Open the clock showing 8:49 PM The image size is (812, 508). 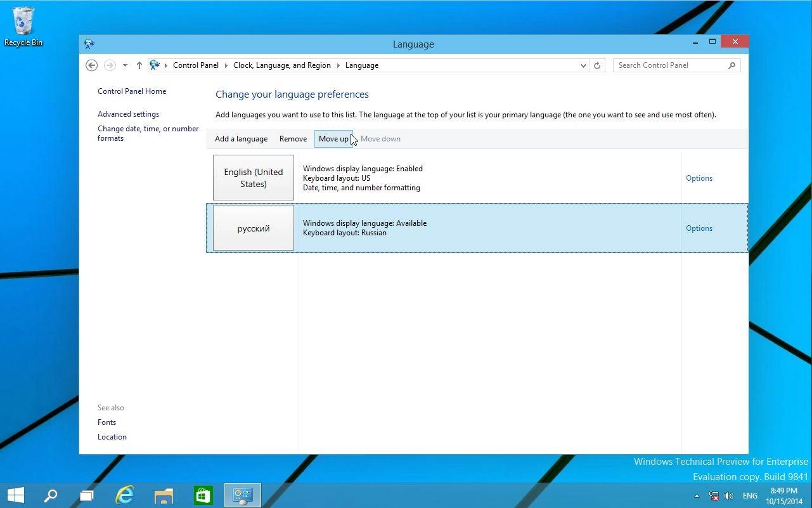coord(784,496)
